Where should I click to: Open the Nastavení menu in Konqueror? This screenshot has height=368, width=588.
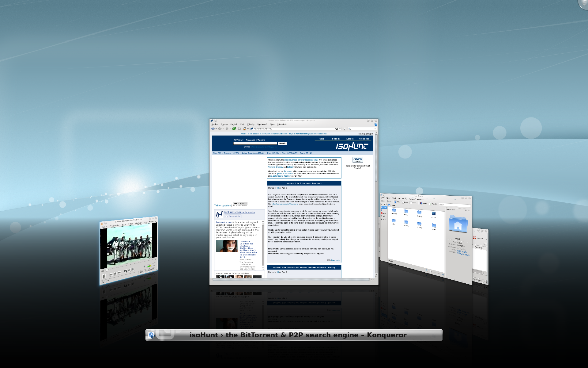pyautogui.click(x=262, y=124)
